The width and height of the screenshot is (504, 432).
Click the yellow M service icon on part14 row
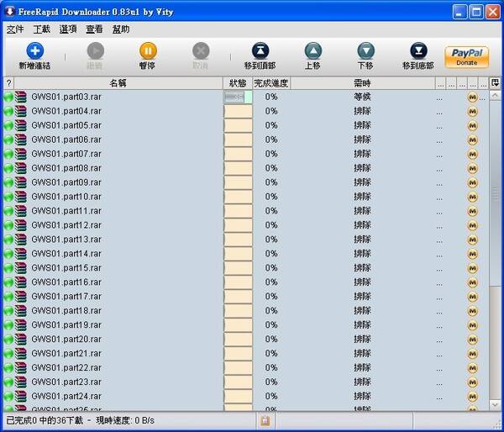click(x=472, y=254)
